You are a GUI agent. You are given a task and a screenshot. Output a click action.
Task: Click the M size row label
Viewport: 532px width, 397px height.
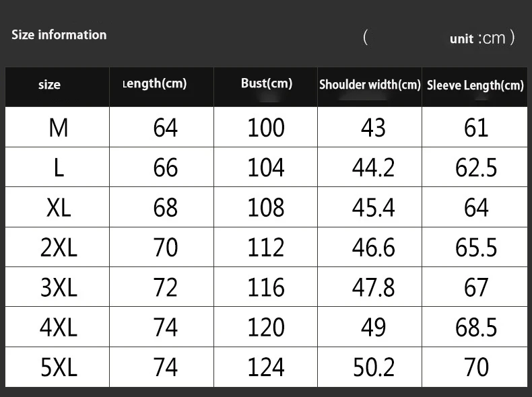pyautogui.click(x=59, y=128)
